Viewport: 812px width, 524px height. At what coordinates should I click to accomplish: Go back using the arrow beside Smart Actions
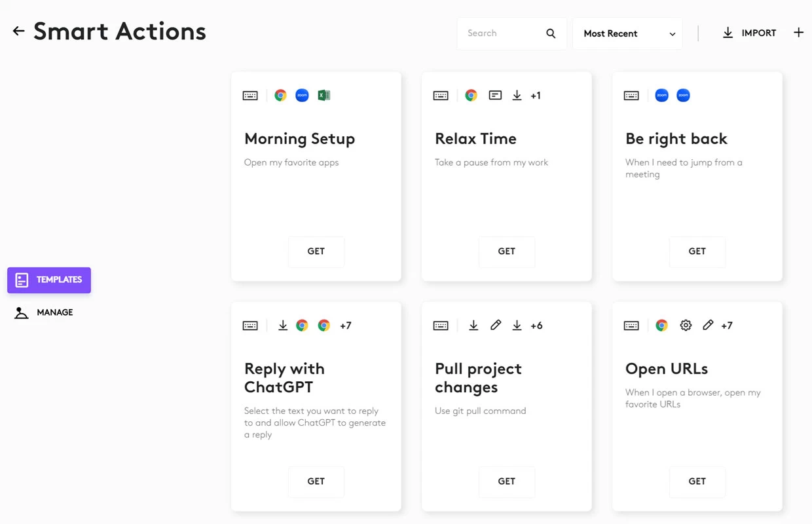[x=18, y=31]
